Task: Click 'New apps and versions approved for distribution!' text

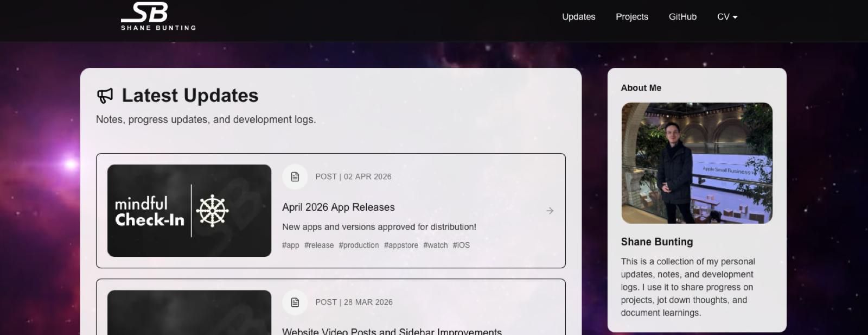Action: click(379, 227)
